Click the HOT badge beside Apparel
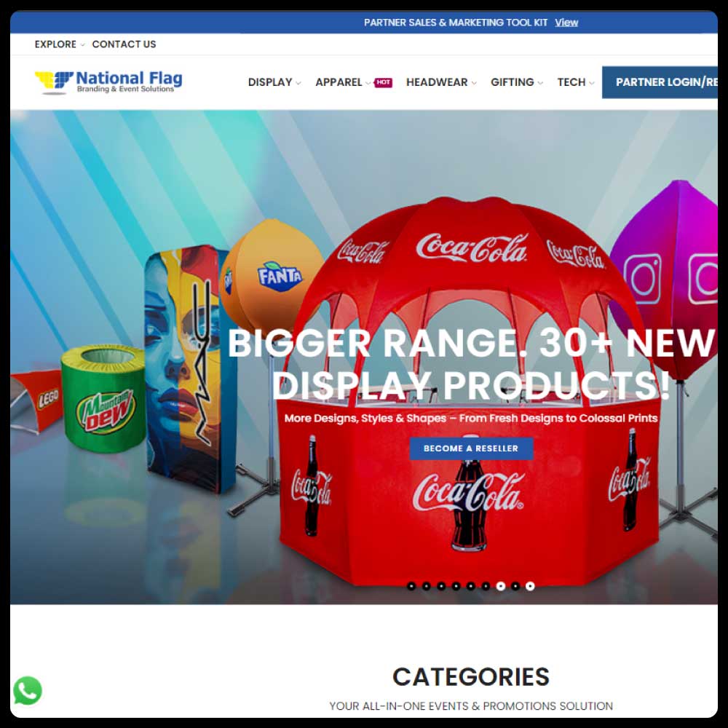This screenshot has width=728, height=728. pos(383,83)
